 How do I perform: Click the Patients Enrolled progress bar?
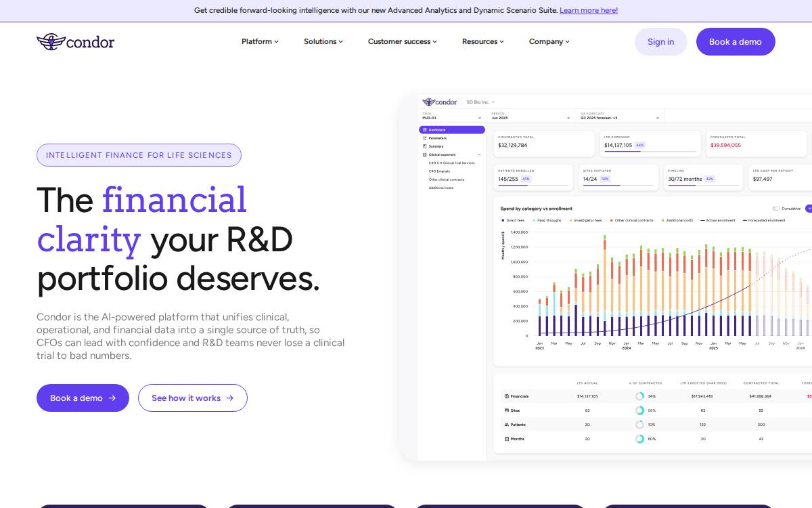click(x=533, y=185)
